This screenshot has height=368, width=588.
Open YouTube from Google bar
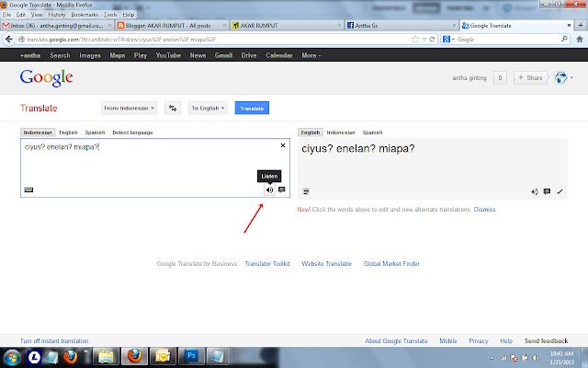tap(168, 55)
